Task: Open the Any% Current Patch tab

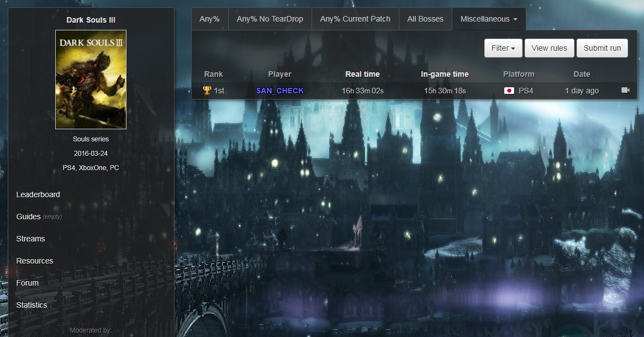Action: (x=355, y=19)
